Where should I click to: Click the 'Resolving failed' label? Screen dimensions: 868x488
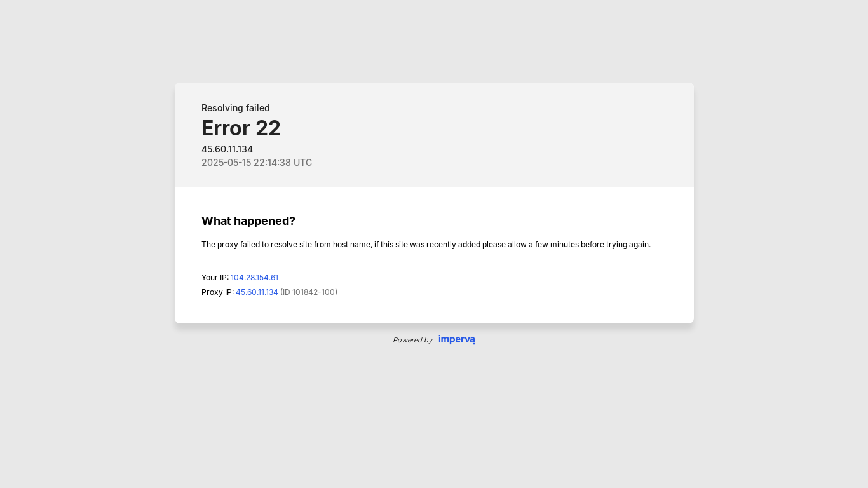(236, 108)
